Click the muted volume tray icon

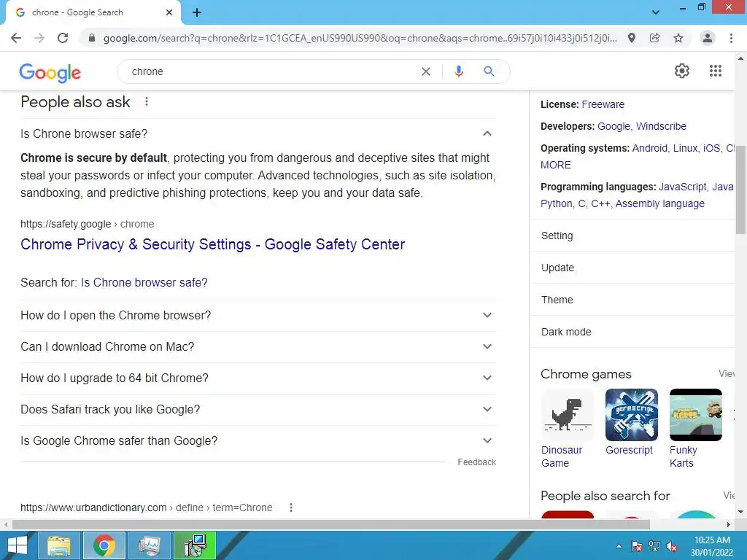pyautogui.click(x=672, y=547)
